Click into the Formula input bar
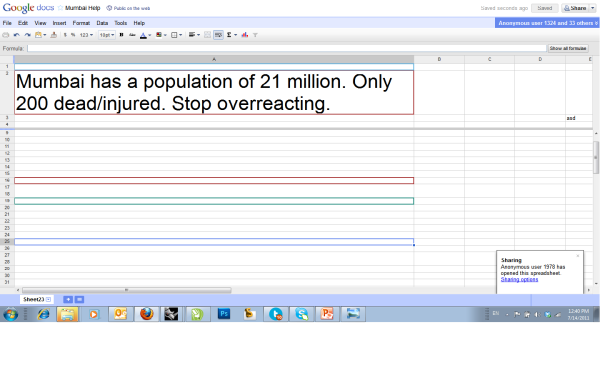600x375 pixels. (x=287, y=48)
